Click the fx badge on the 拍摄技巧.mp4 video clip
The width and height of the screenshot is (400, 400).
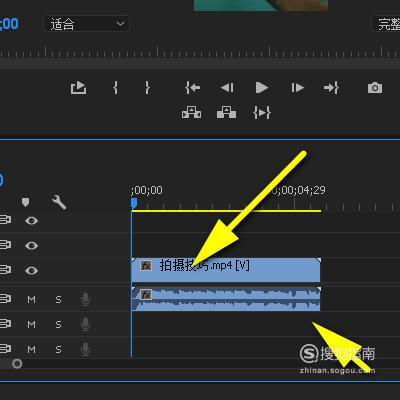[x=146, y=266]
